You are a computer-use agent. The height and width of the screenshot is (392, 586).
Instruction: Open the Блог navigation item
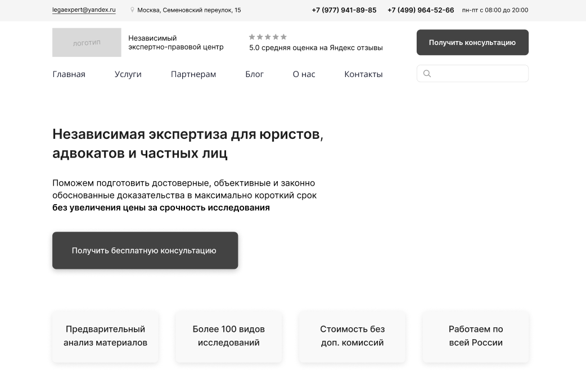pyautogui.click(x=254, y=74)
